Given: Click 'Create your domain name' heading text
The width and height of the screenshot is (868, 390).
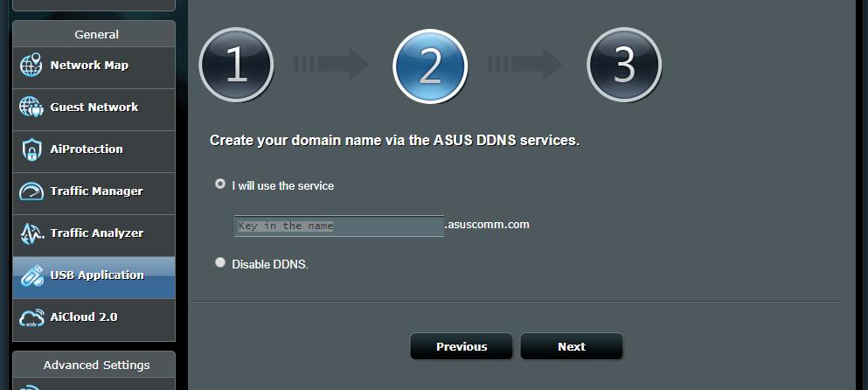Looking at the screenshot, I should (395, 141).
